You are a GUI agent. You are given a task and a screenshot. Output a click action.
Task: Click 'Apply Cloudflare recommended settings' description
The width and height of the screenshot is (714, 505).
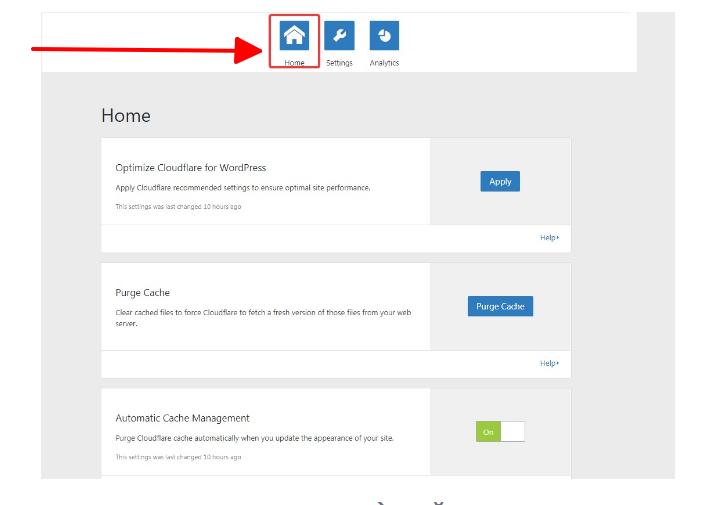coord(243,188)
